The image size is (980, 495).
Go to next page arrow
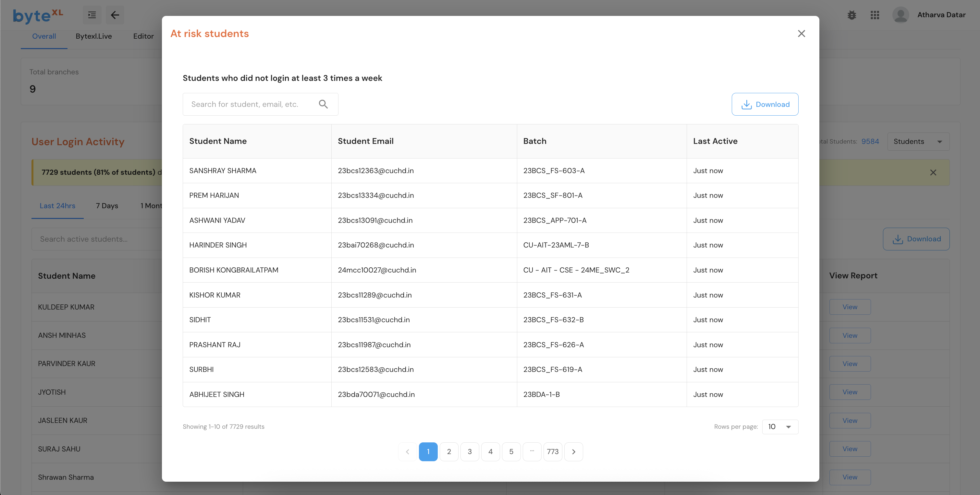tap(573, 451)
